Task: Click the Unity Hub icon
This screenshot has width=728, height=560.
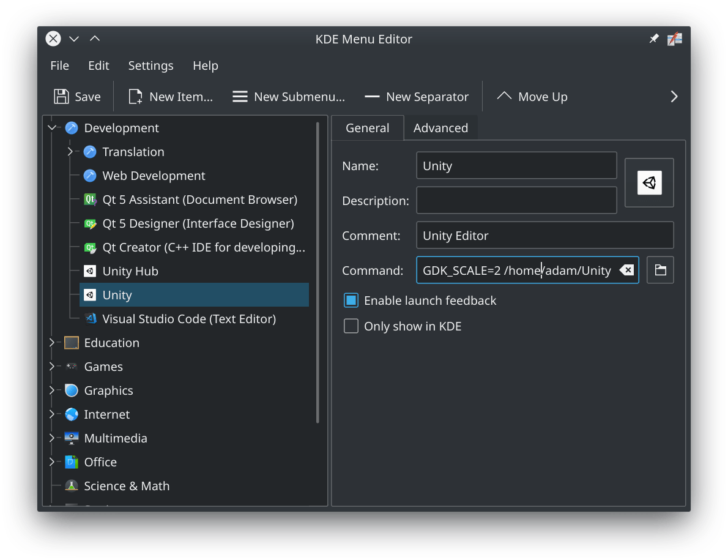Action: click(x=89, y=271)
